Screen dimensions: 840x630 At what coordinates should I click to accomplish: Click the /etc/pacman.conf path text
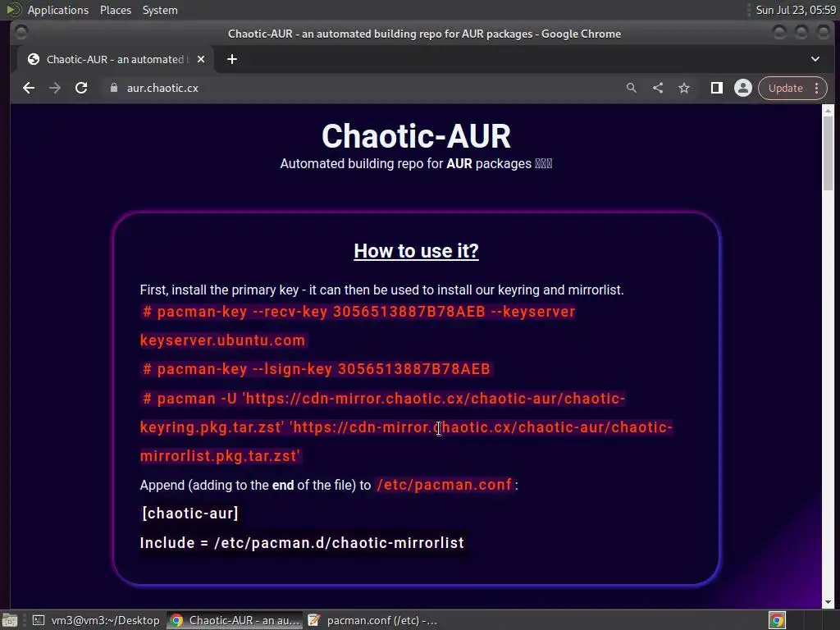click(x=444, y=485)
